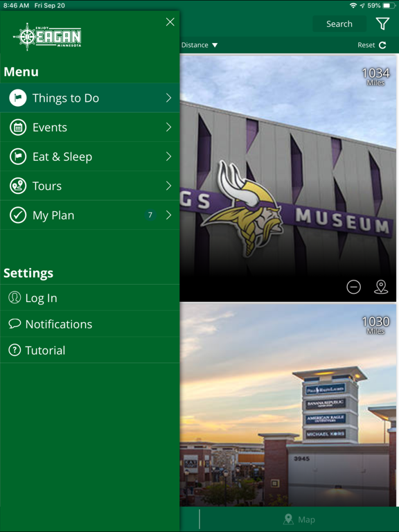Viewport: 399px width, 532px height.
Task: Click the 1030 Miles distance label
Action: pyautogui.click(x=375, y=325)
